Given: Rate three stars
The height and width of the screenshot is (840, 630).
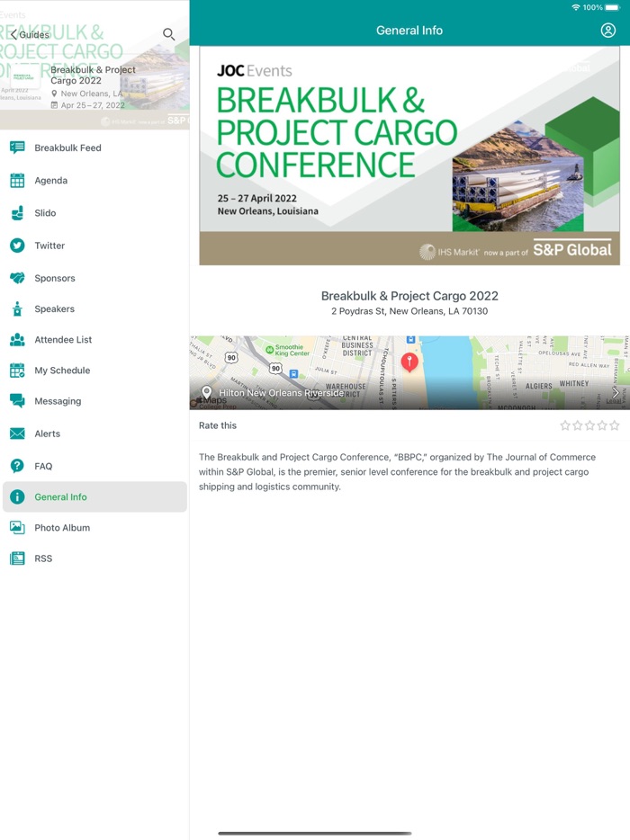Looking at the screenshot, I should (x=589, y=425).
